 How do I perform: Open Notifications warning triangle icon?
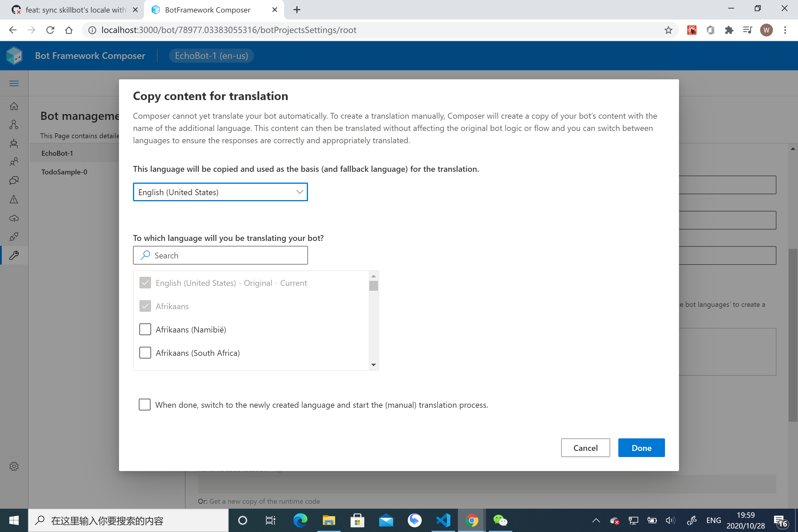tap(14, 199)
